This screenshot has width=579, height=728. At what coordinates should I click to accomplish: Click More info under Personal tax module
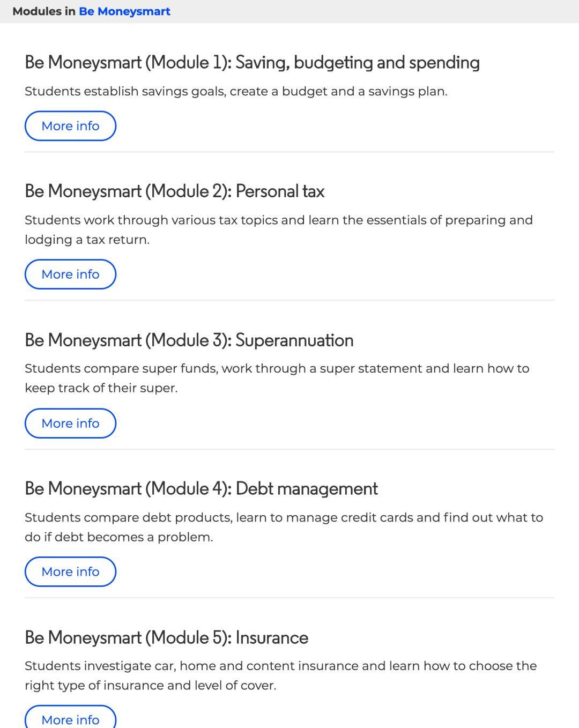click(x=70, y=274)
